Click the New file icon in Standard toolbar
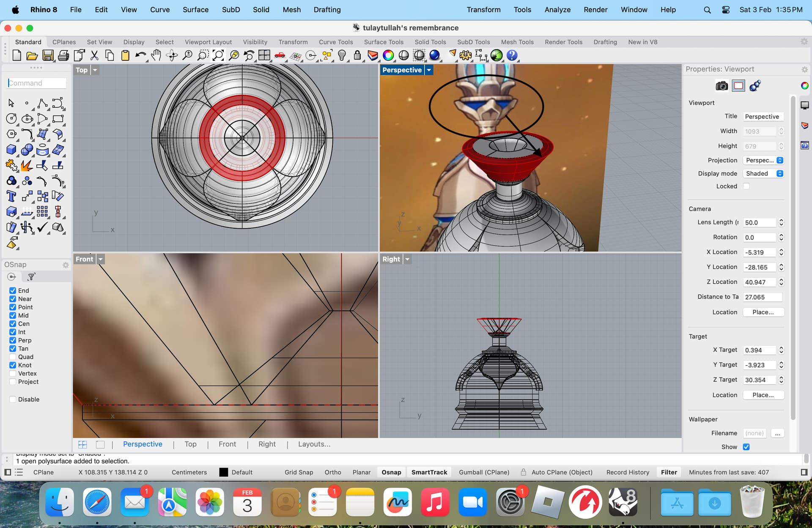 coord(17,55)
